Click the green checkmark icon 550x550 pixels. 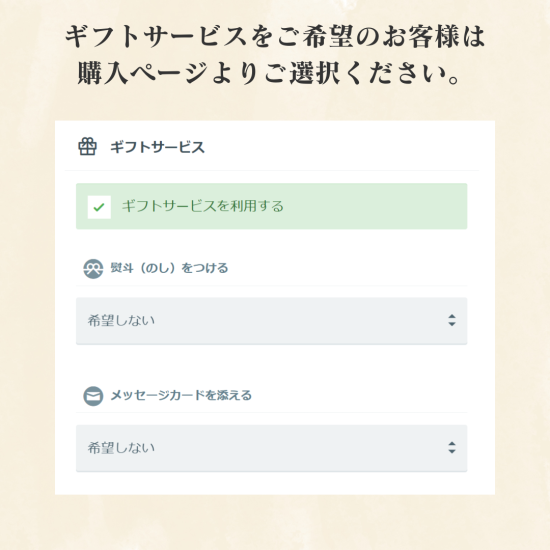click(x=99, y=207)
